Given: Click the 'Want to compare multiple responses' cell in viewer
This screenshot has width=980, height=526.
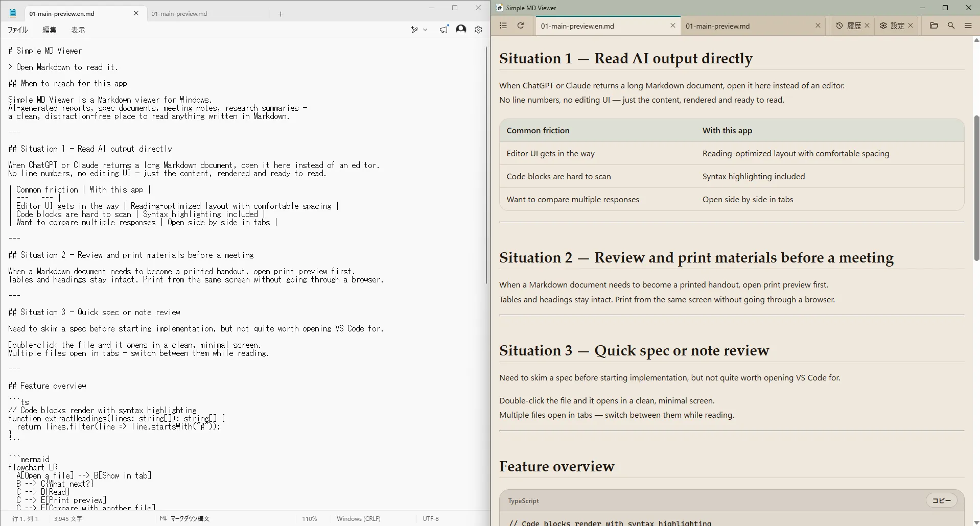Looking at the screenshot, I should 573,199.
